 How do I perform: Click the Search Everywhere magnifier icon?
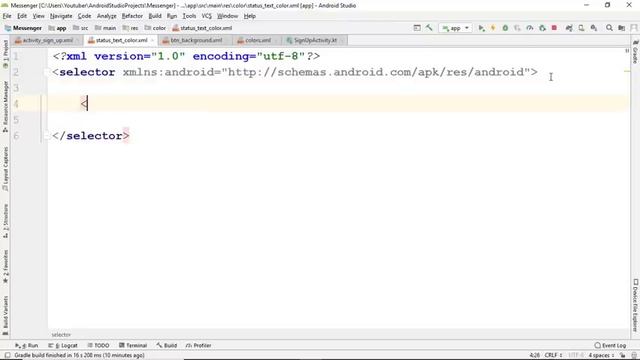point(609,28)
